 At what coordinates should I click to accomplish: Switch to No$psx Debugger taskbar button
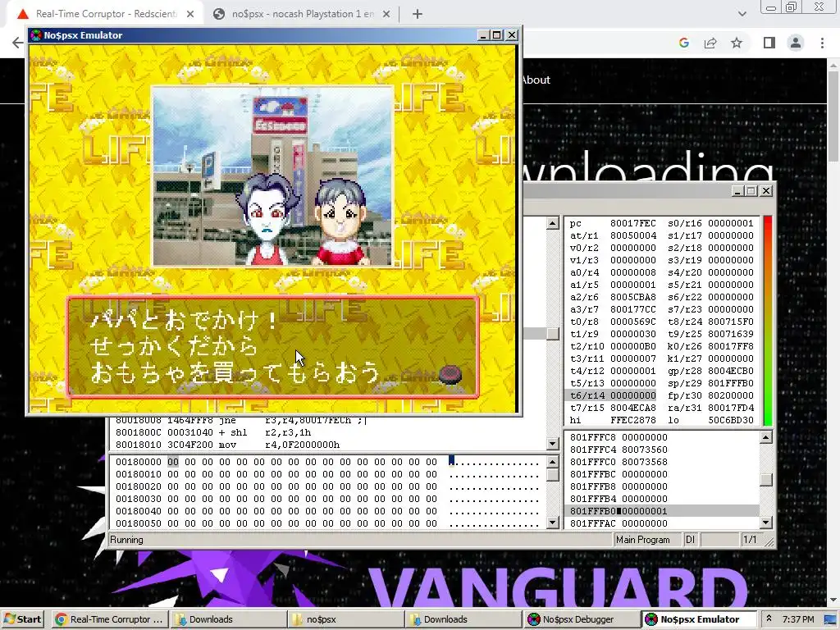pyautogui.click(x=582, y=619)
